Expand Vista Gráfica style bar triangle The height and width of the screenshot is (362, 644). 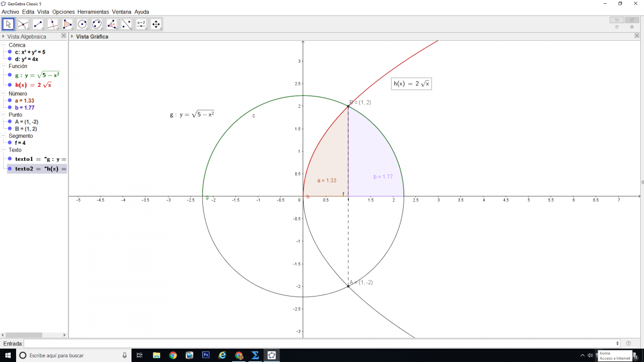pyautogui.click(x=72, y=36)
